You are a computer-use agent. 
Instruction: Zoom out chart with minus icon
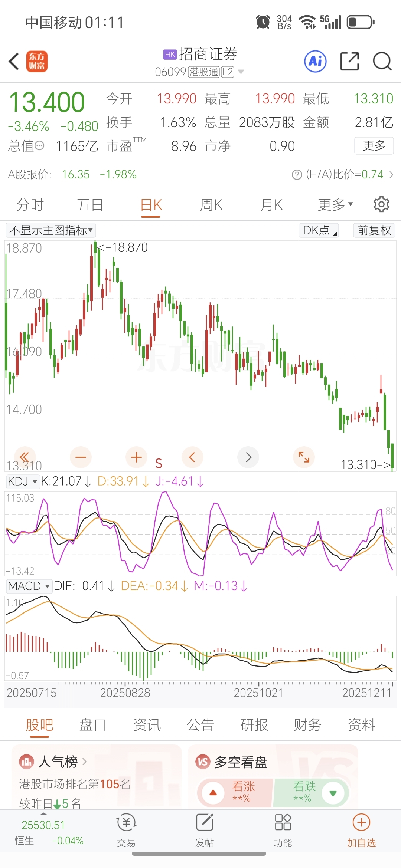coord(81,457)
